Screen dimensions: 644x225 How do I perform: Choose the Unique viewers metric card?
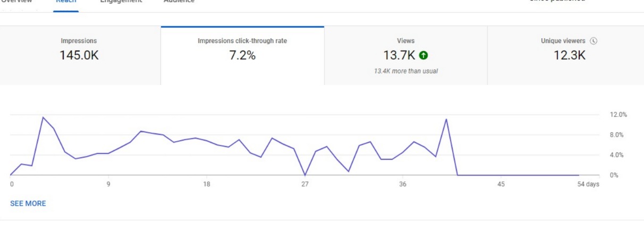pos(565,55)
